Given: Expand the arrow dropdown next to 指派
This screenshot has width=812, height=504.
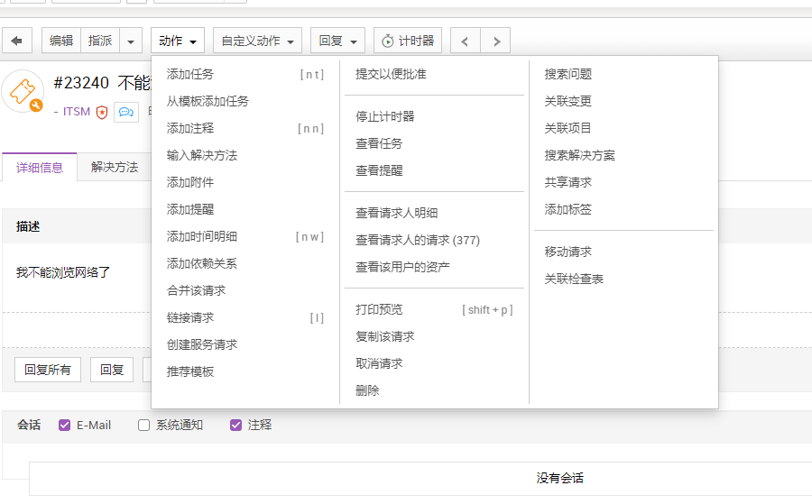Looking at the screenshot, I should [131, 41].
